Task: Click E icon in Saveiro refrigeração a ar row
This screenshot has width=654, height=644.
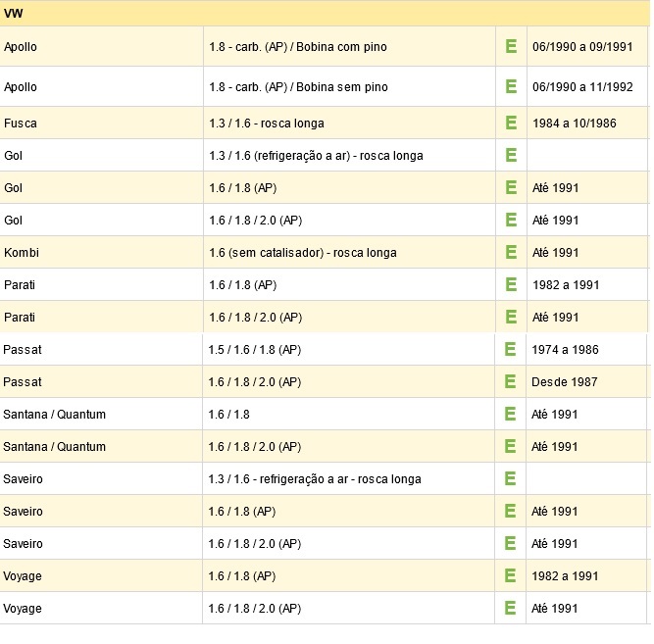Action: pyautogui.click(x=510, y=478)
